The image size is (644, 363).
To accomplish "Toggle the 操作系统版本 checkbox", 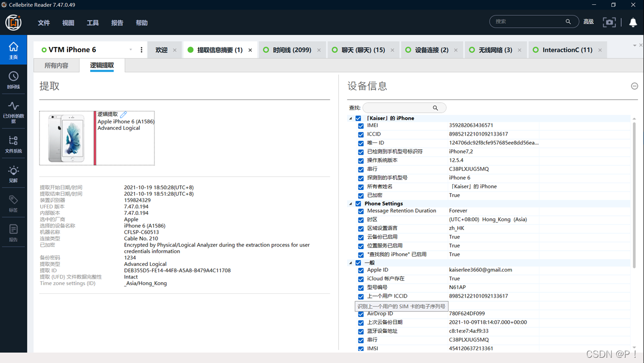I will [361, 161].
